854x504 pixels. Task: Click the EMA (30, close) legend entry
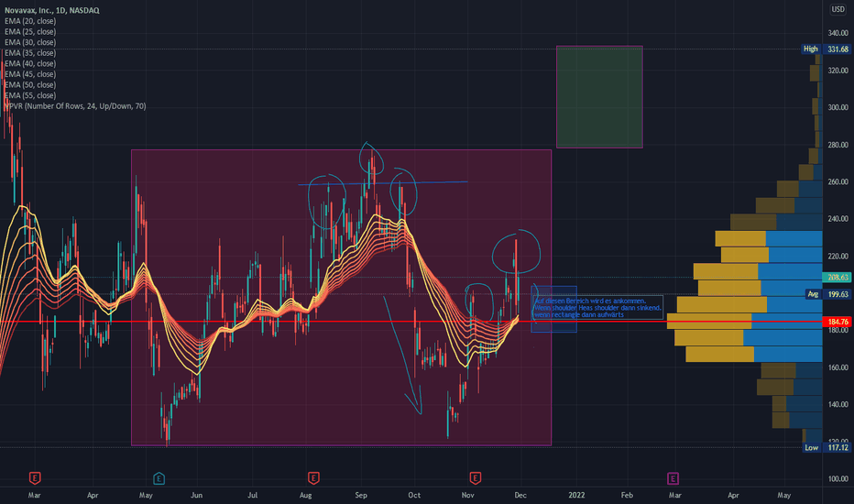pos(30,42)
